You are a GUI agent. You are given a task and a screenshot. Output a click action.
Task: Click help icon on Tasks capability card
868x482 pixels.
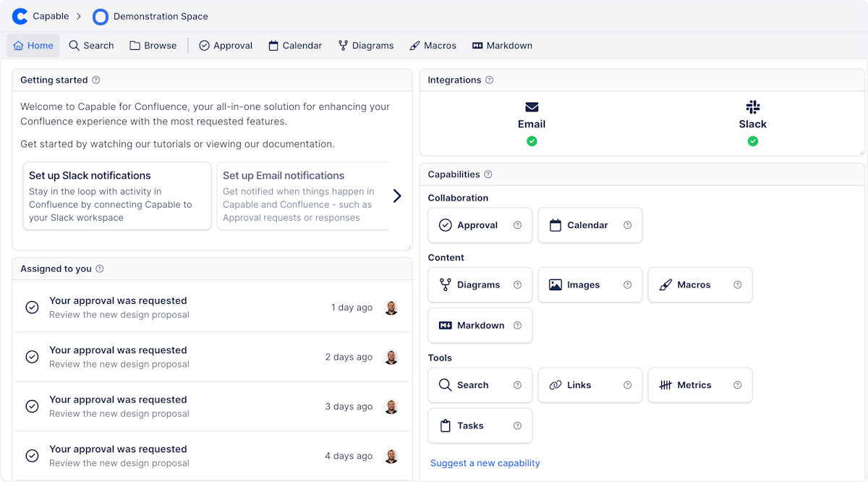[517, 426]
